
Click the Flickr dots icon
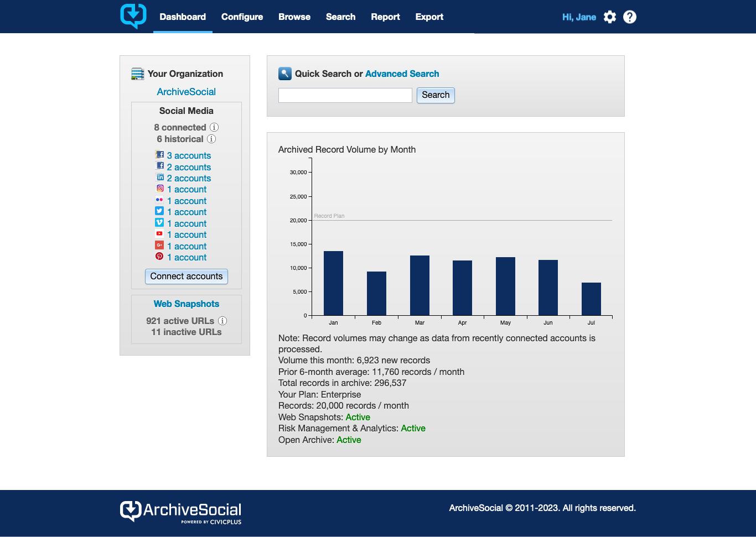159,200
